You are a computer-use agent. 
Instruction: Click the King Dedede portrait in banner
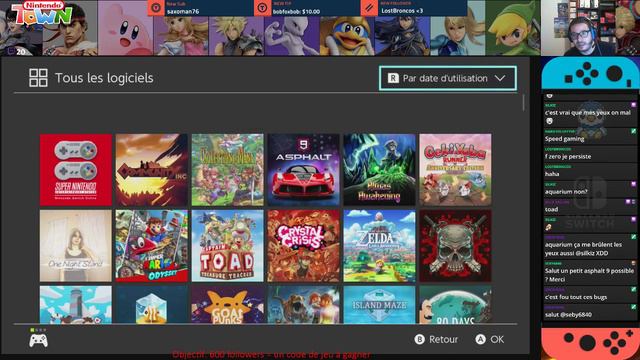pos(347,36)
